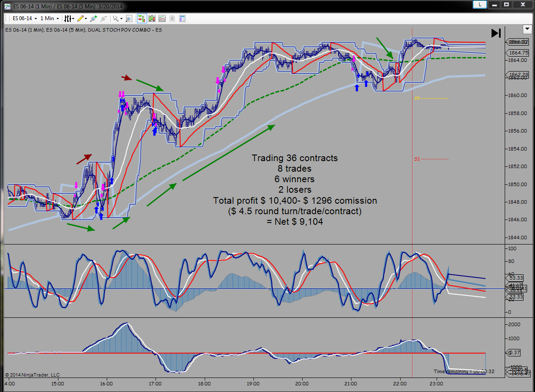Click the 16:00 time axis label
The image size is (535, 392).
click(107, 383)
